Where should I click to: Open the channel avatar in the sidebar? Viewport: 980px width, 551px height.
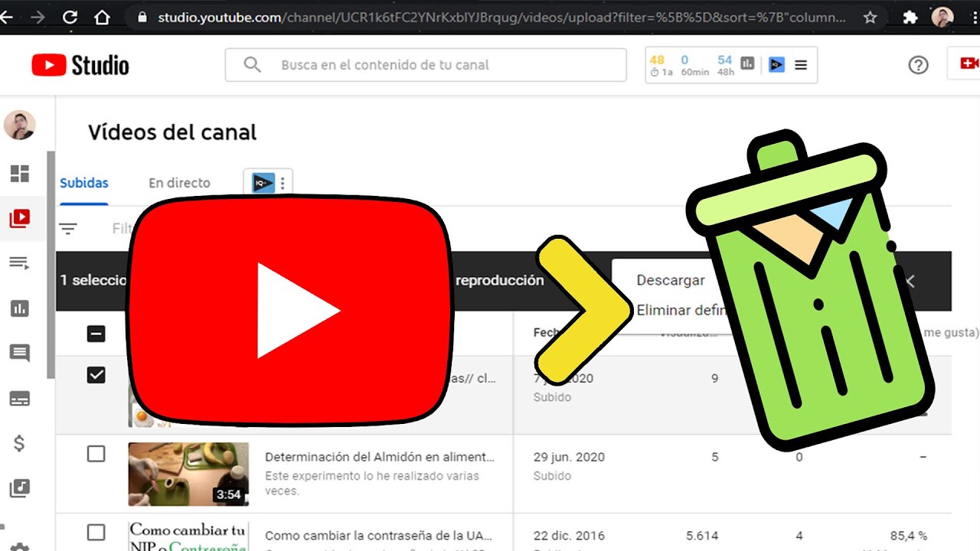click(x=19, y=125)
